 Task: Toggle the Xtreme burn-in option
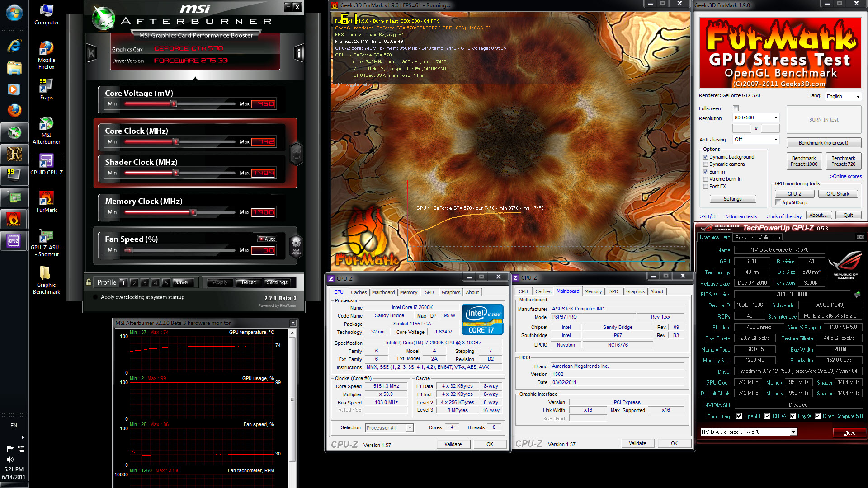point(705,179)
